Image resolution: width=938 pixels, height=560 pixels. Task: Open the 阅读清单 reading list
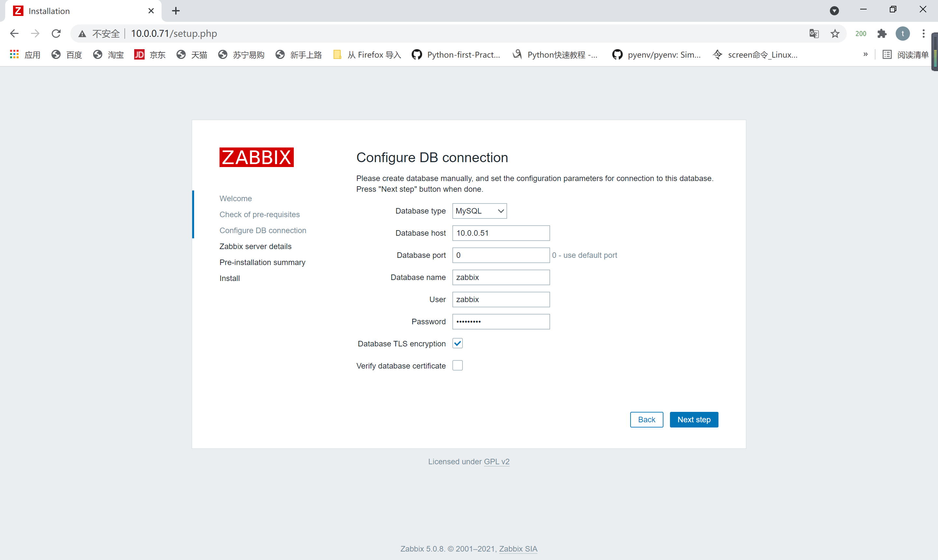(905, 55)
